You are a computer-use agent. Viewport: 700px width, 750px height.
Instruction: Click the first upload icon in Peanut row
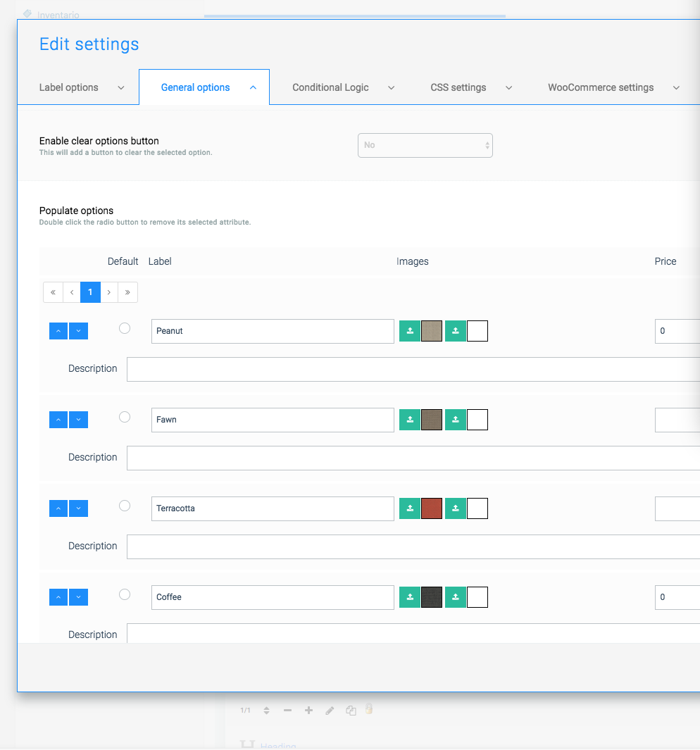(410, 331)
